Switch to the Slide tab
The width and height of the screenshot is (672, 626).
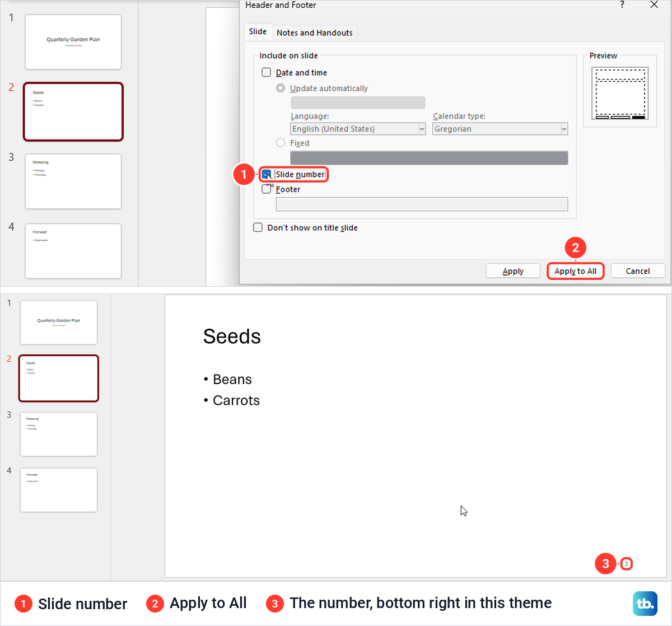(258, 31)
